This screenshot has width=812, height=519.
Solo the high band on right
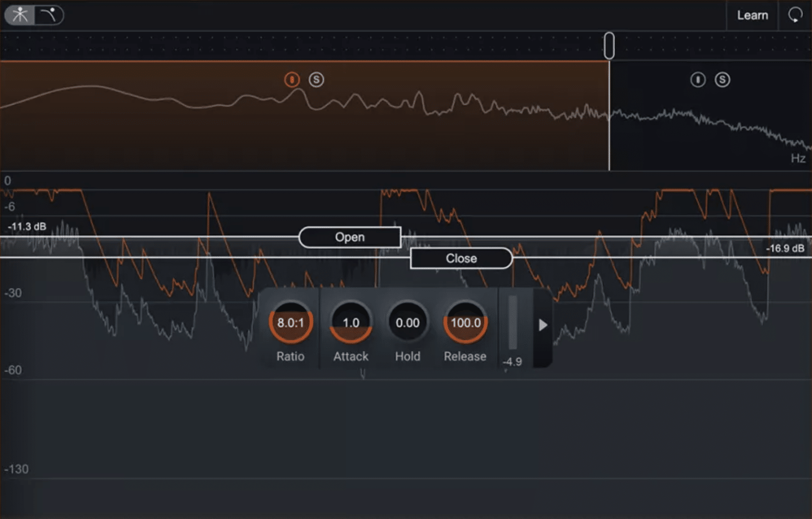pyautogui.click(x=722, y=79)
